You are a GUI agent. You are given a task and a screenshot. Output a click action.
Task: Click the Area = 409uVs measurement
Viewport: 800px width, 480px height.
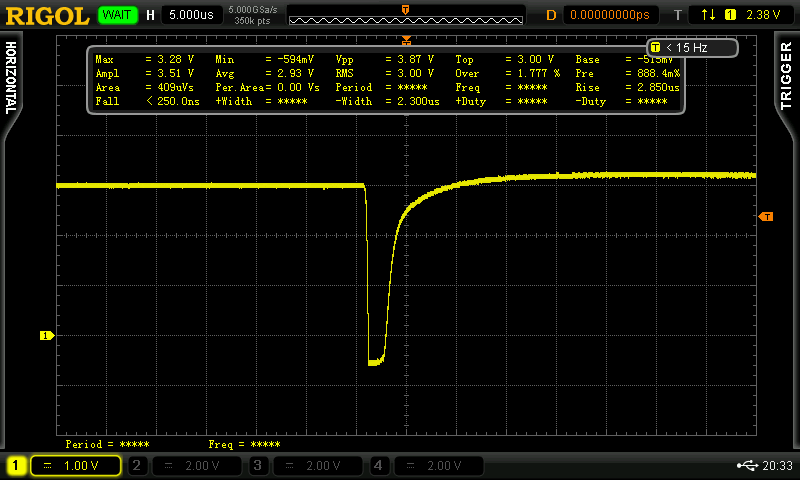pos(145,87)
